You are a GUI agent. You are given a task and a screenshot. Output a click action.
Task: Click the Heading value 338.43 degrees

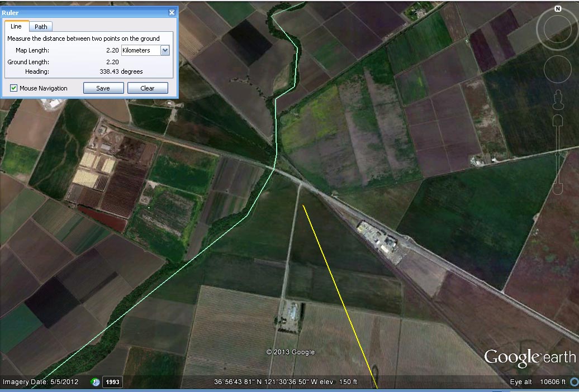[121, 71]
